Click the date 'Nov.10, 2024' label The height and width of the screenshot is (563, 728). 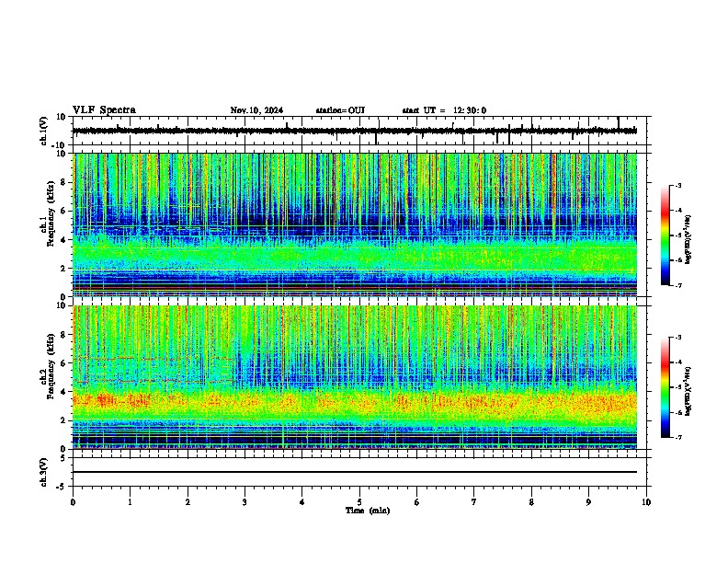tap(256, 110)
